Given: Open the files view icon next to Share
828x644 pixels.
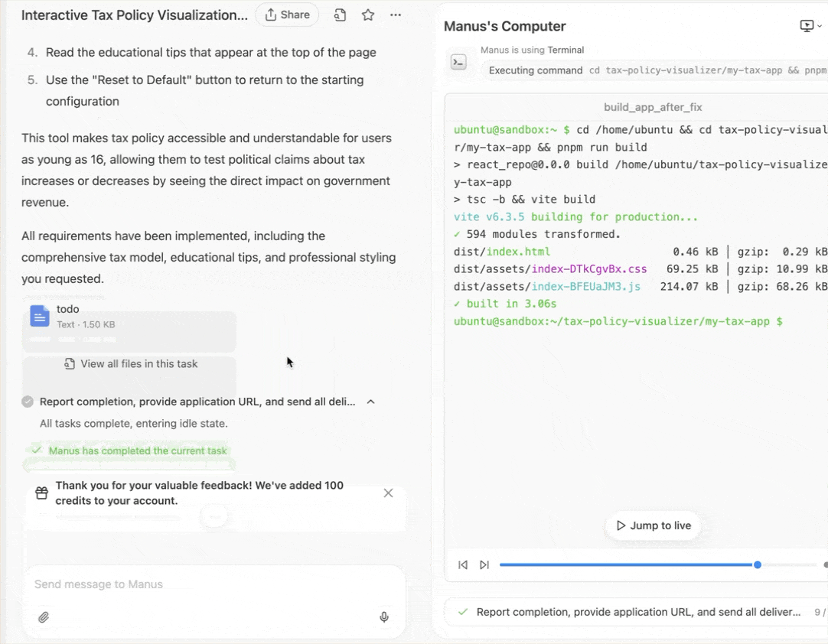Looking at the screenshot, I should click(x=340, y=15).
